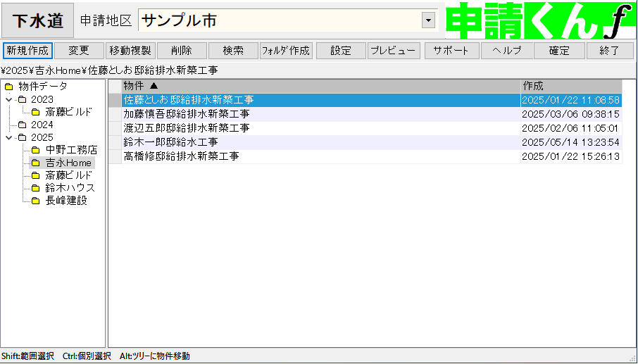Image resolution: width=638 pixels, height=364 pixels.
Task: Sort list by 作成 column header
Action: pos(570,86)
